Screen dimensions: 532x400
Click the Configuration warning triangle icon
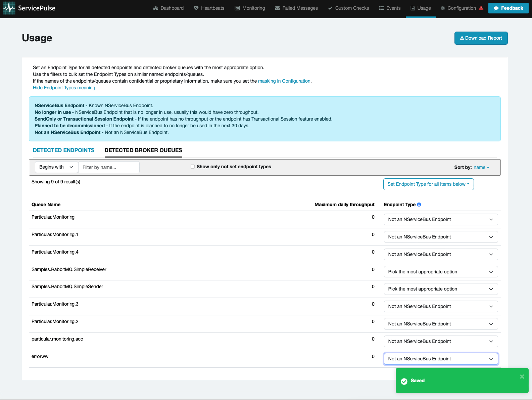click(481, 8)
